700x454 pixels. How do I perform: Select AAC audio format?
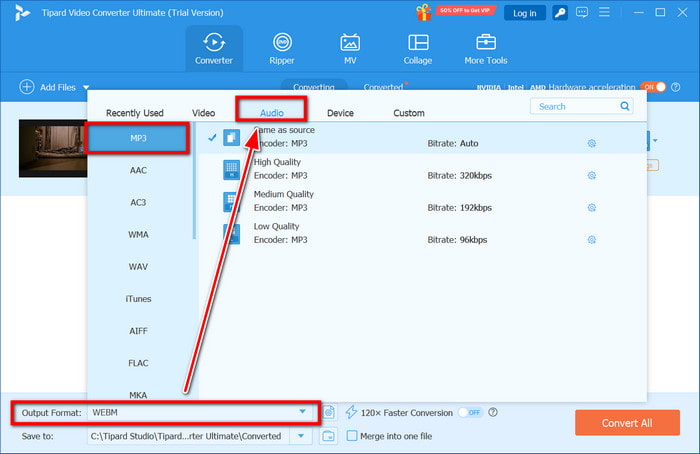tap(138, 171)
